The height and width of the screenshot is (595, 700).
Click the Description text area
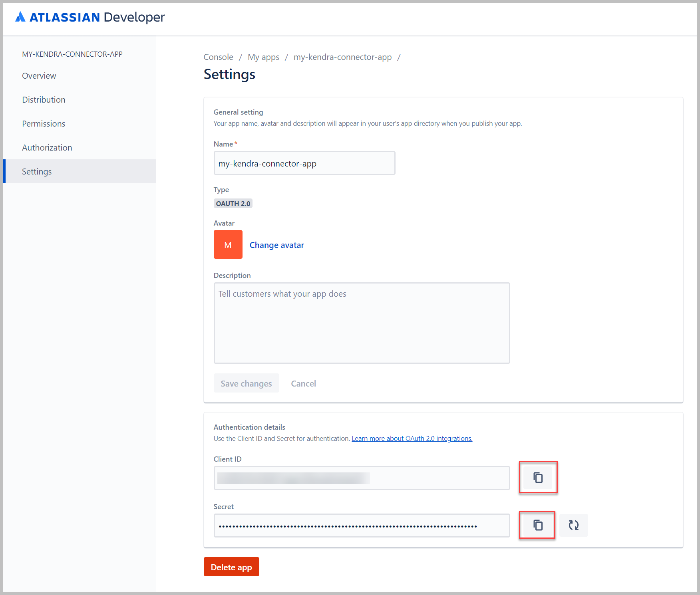tap(362, 323)
